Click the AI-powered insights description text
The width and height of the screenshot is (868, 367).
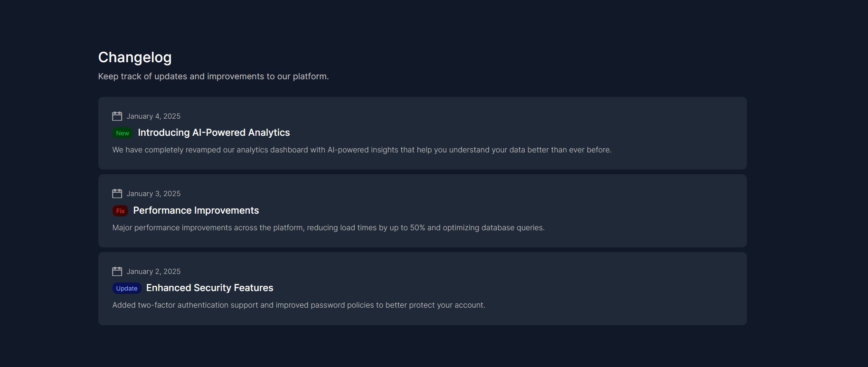click(x=361, y=150)
